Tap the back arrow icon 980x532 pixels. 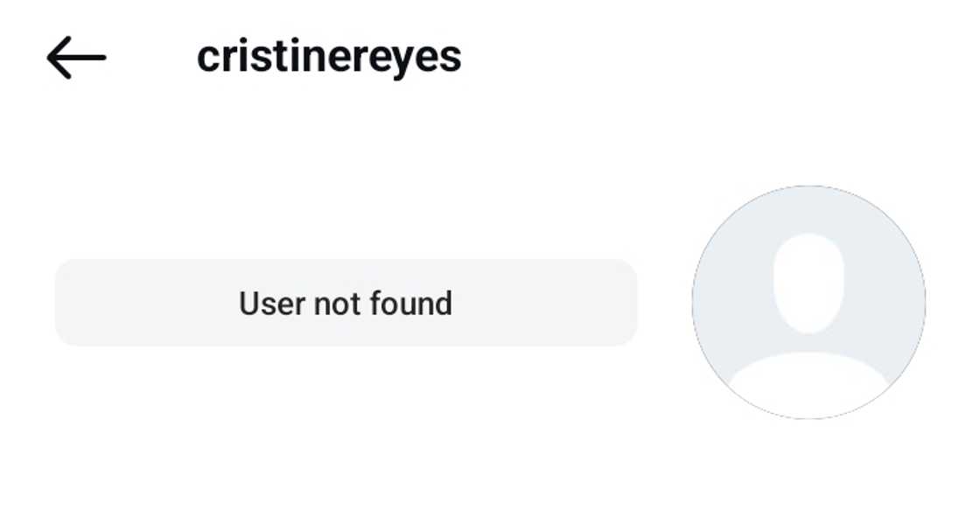[76, 59]
